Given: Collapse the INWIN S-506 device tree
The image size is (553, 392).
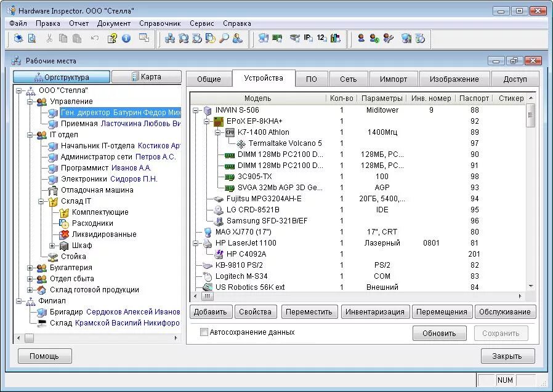Looking at the screenshot, I should pyautogui.click(x=196, y=110).
